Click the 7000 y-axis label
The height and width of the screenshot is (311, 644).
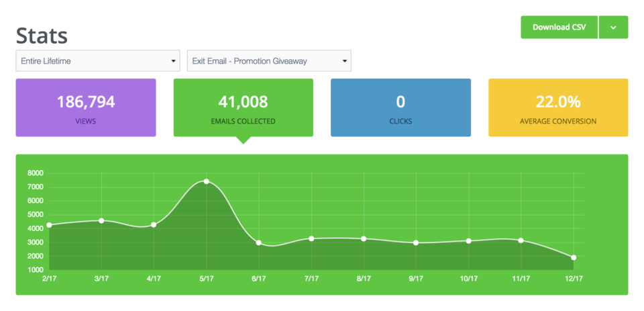36,187
